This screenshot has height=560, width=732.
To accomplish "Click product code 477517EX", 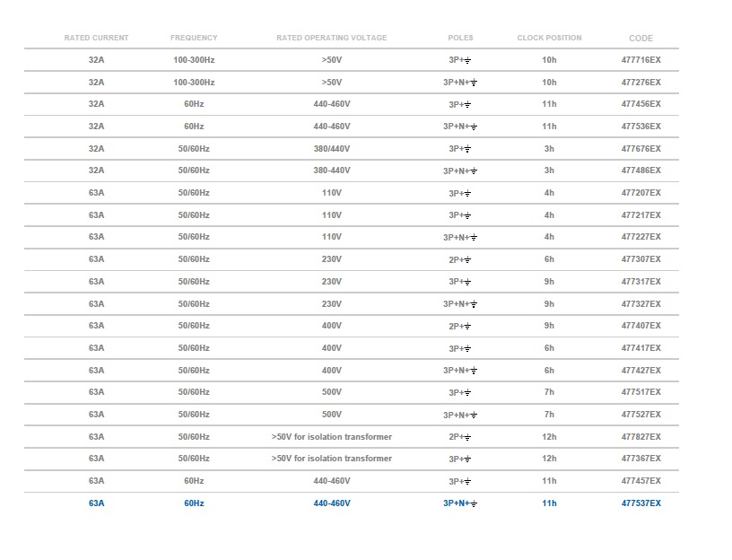I will tap(640, 392).
